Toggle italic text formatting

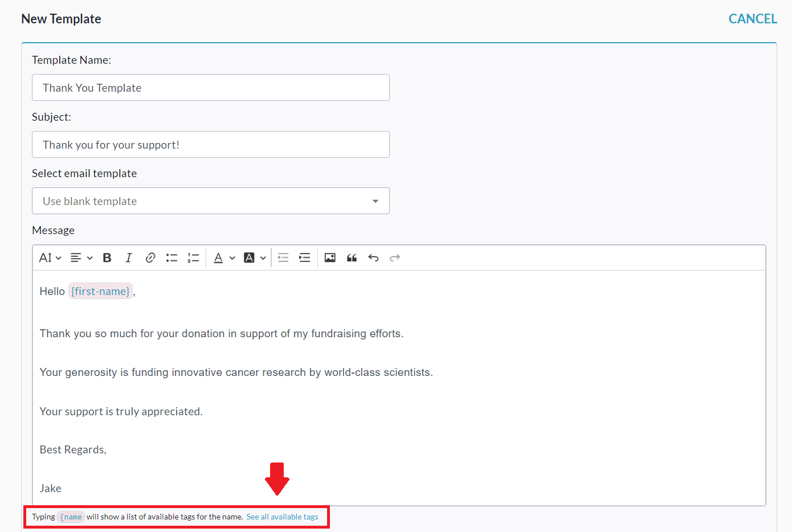point(129,258)
